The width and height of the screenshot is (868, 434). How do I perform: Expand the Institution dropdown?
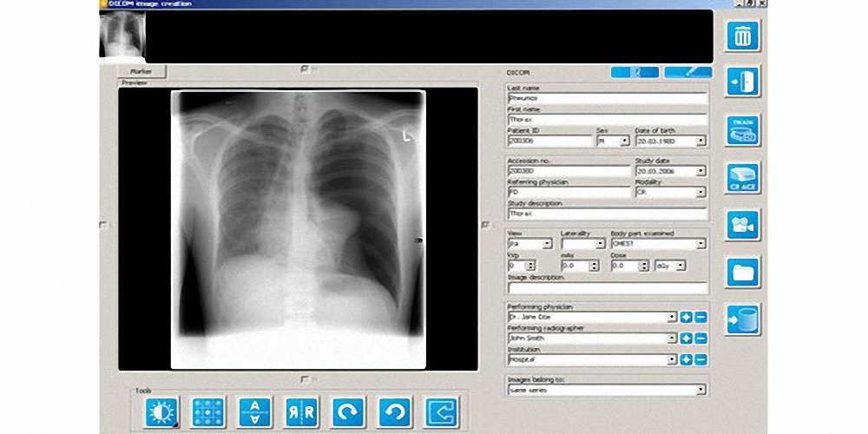[672, 360]
